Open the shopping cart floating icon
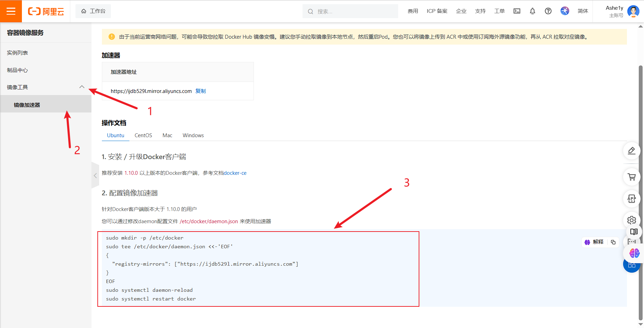The image size is (644, 328). (631, 177)
